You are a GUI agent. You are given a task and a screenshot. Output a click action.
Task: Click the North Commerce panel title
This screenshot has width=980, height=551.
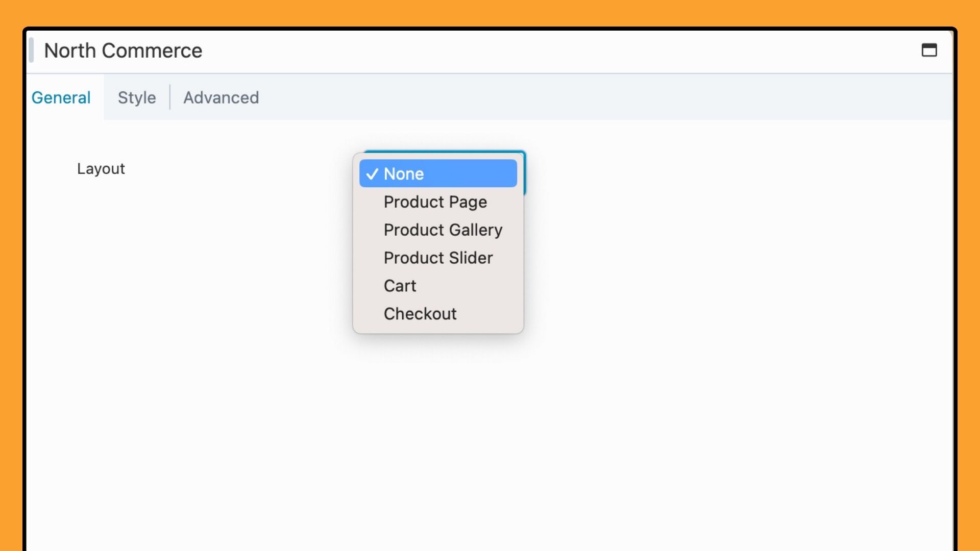(x=123, y=51)
